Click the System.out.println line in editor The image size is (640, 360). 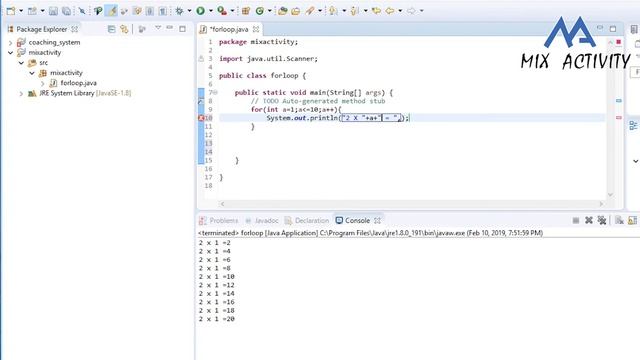338,118
